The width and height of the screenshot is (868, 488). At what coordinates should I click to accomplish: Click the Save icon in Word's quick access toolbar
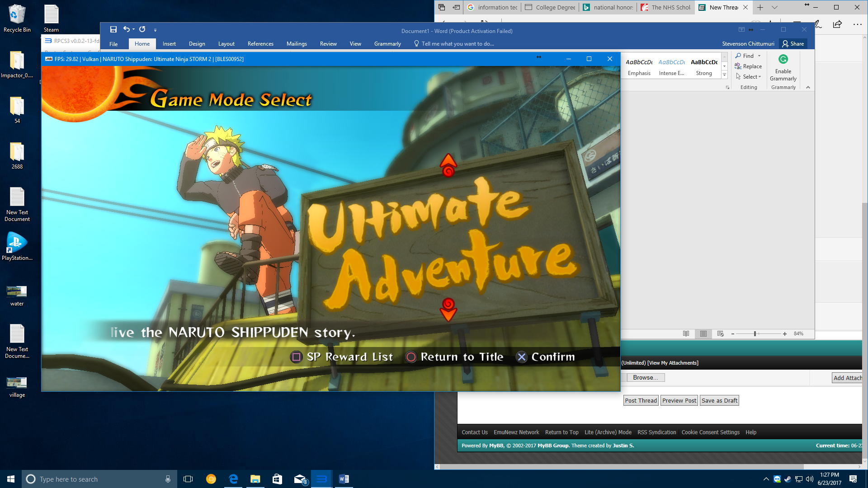tap(113, 29)
